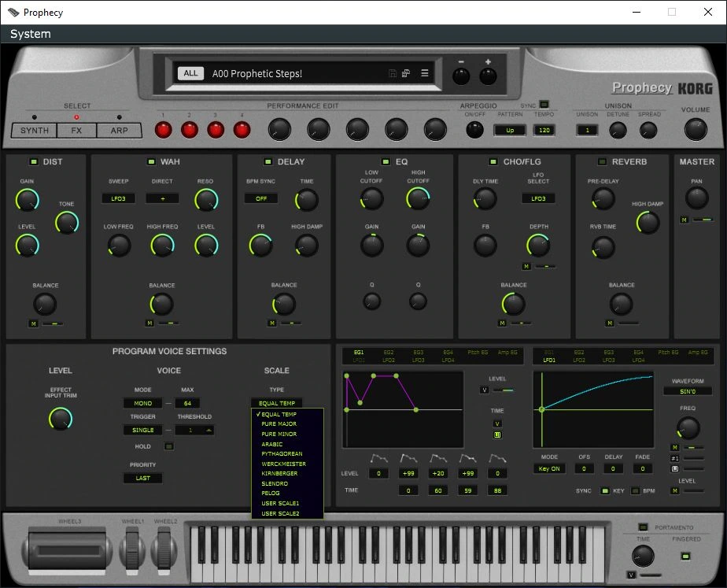
Task: Open the CHO/FLG LFO SELECT dropdown
Action: click(x=538, y=198)
